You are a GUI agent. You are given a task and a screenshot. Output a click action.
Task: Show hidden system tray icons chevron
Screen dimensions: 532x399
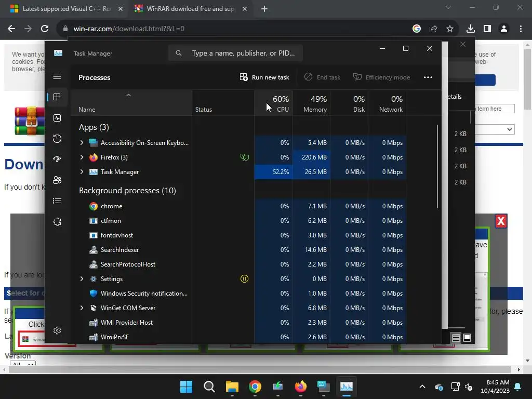pos(422,387)
